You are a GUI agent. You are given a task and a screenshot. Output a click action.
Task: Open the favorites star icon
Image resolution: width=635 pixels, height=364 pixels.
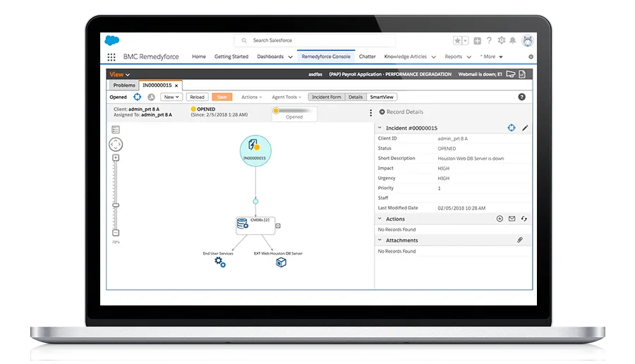coord(458,40)
